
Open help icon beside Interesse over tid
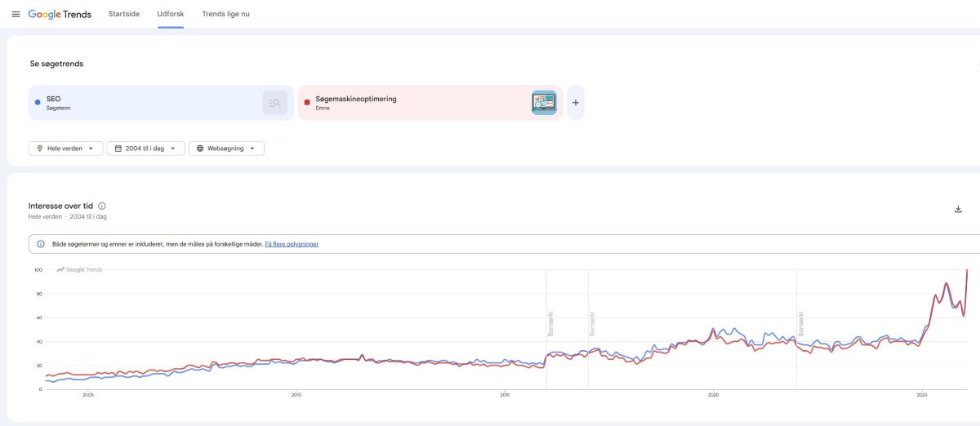[102, 206]
